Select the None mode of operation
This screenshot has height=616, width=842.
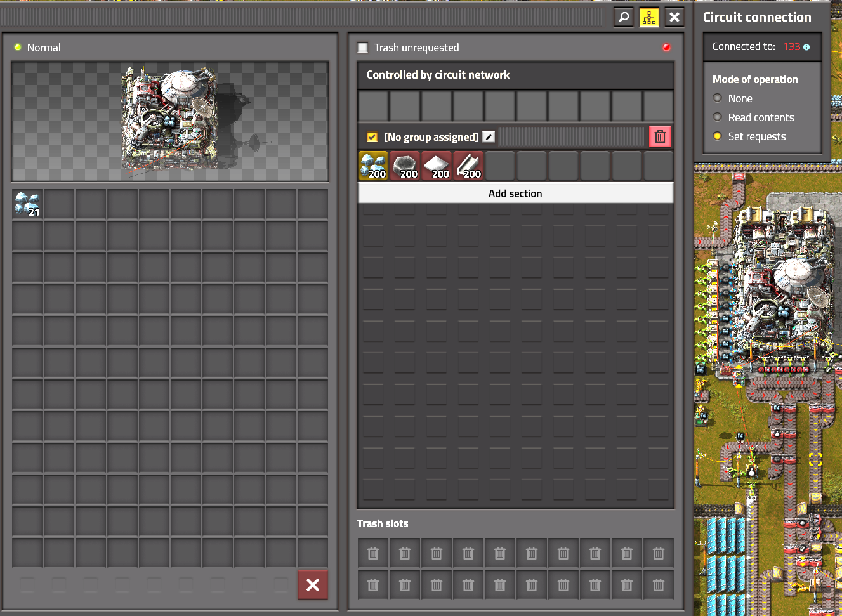coord(718,98)
